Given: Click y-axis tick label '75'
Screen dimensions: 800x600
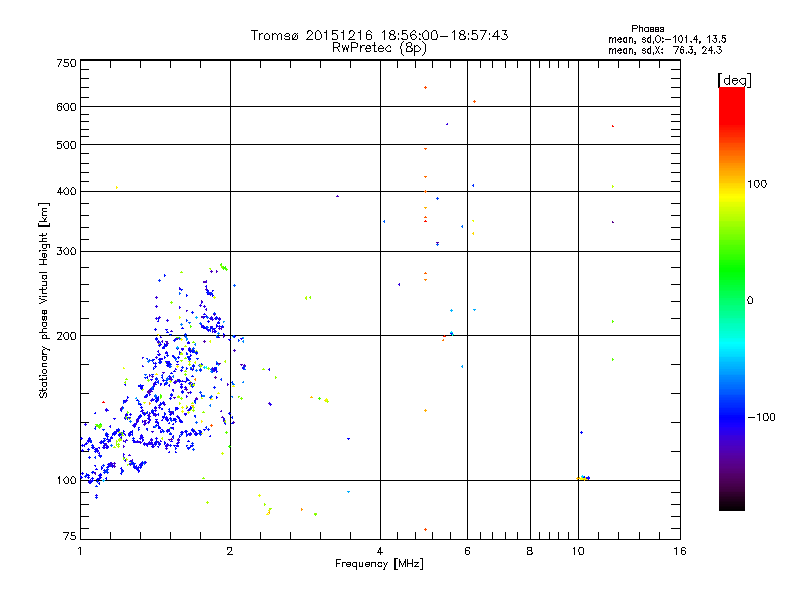Looking at the screenshot, I should click(x=70, y=536).
